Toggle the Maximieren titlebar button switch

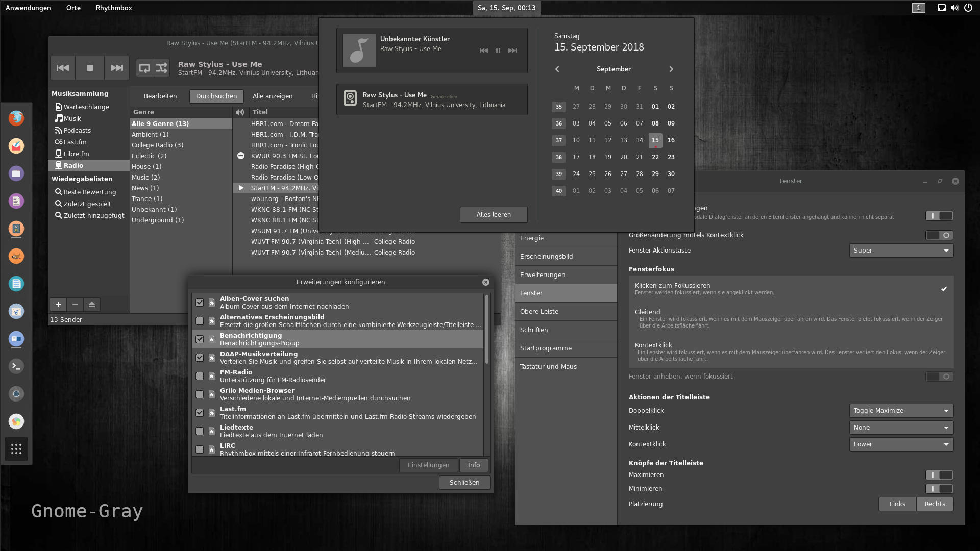point(939,475)
